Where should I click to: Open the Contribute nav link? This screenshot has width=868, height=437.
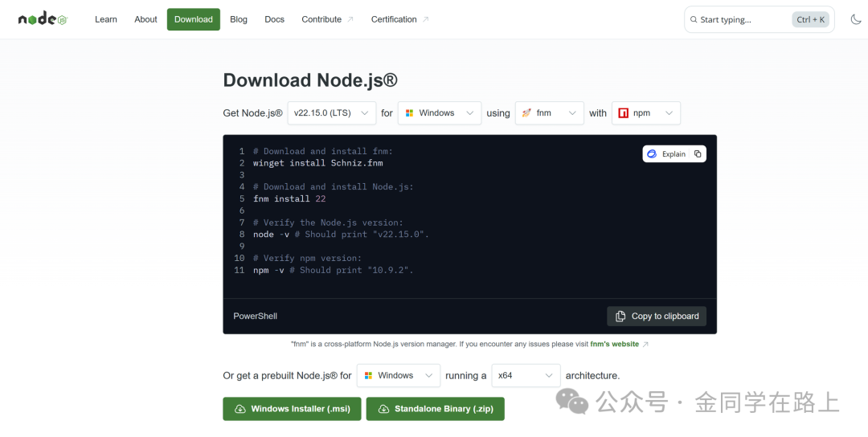click(x=327, y=19)
